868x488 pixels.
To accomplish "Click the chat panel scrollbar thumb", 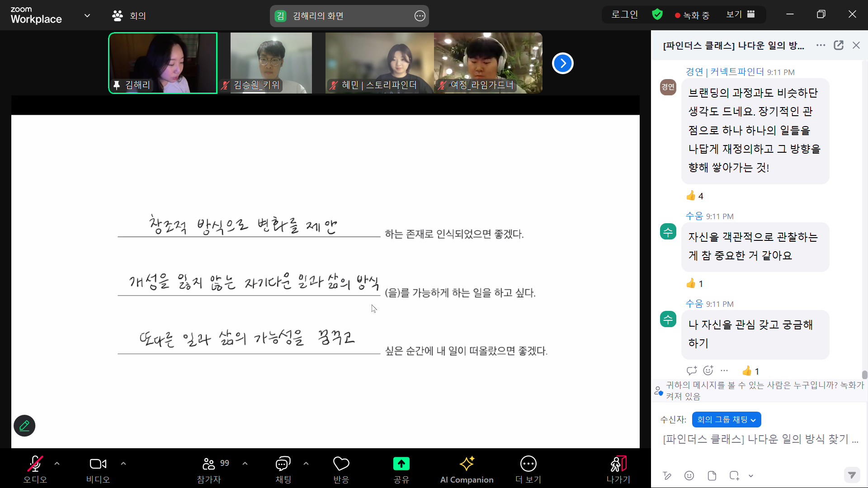I will point(864,375).
